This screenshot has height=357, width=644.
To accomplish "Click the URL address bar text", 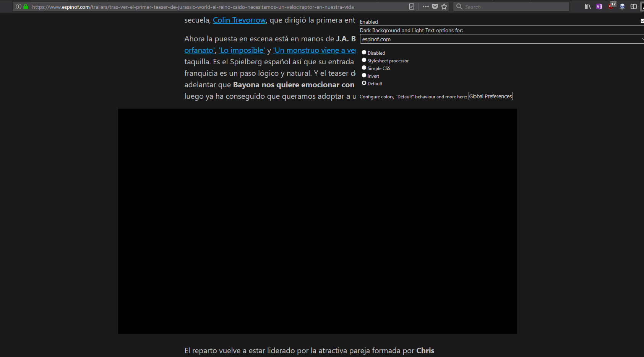I will tap(193, 7).
